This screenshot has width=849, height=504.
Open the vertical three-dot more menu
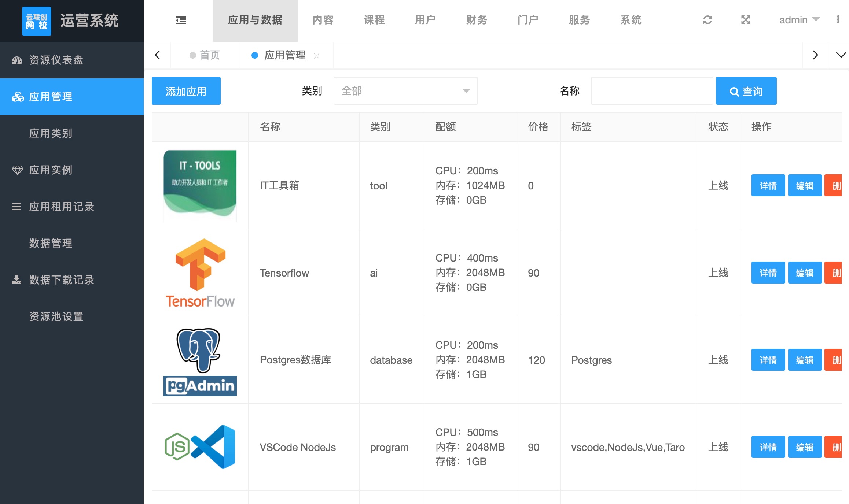838,20
